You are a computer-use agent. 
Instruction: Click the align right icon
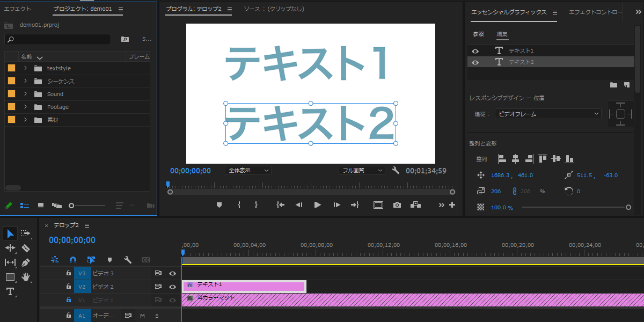pyautogui.click(x=529, y=159)
